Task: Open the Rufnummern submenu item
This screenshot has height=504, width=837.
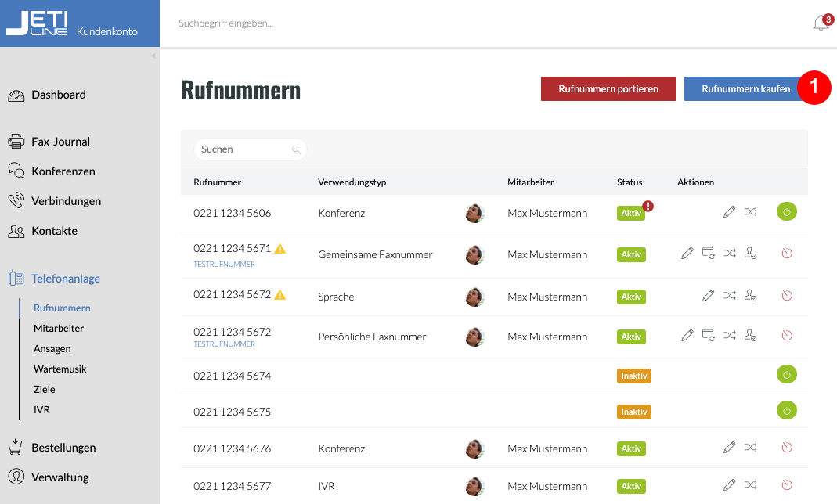Action: click(62, 308)
